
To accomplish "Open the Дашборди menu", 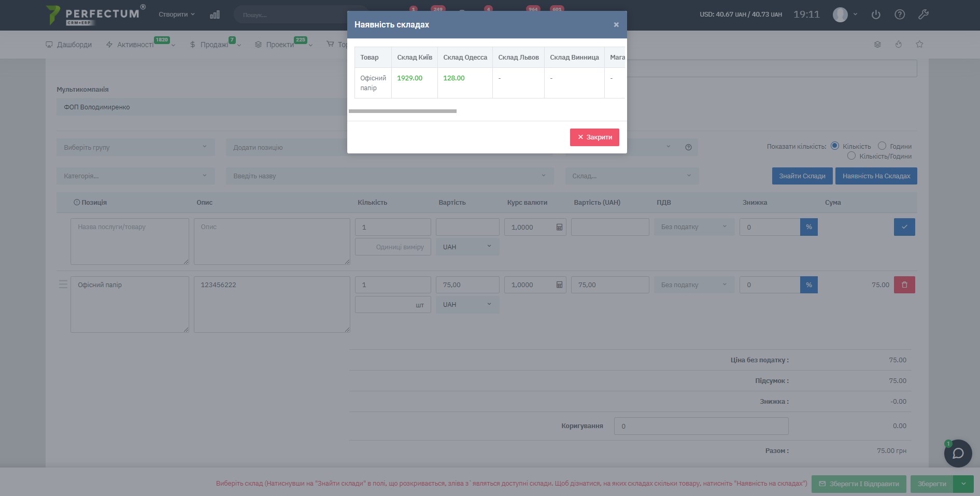I will [x=69, y=45].
